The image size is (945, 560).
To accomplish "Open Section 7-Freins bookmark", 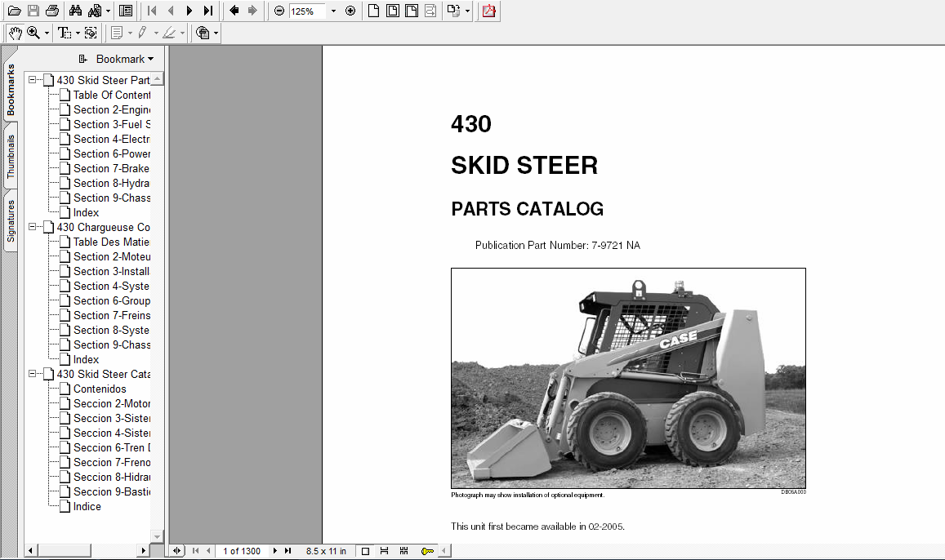I will tap(112, 316).
